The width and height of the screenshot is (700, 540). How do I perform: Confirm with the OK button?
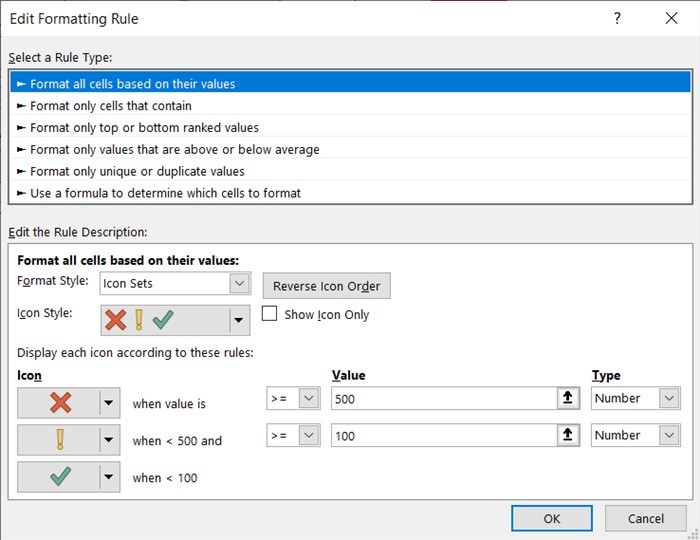pyautogui.click(x=551, y=519)
